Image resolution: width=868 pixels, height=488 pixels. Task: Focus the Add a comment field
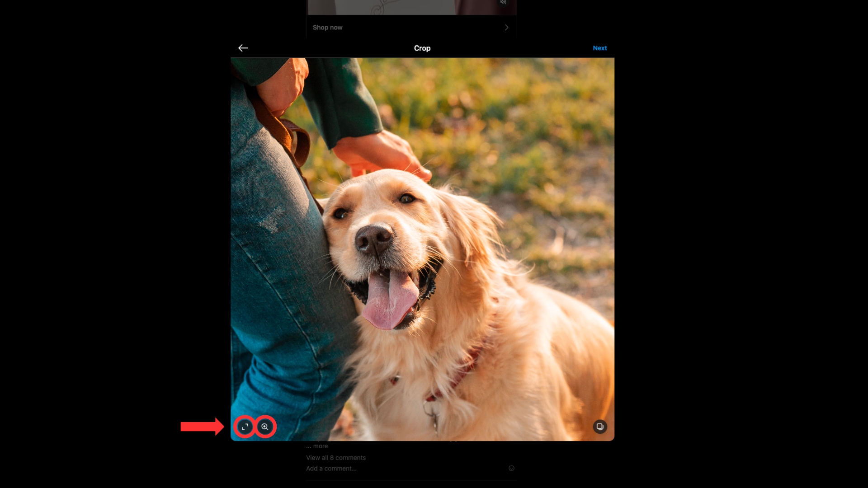(x=331, y=469)
